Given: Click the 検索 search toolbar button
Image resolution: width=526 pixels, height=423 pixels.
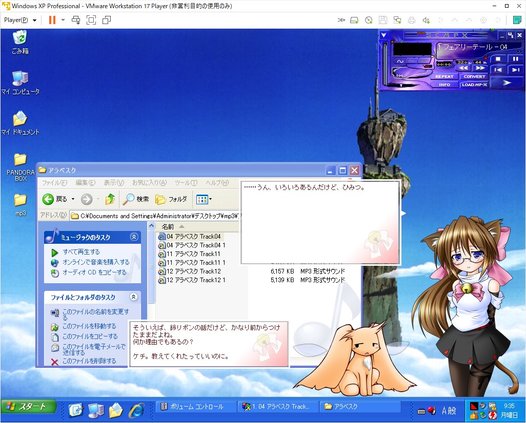Looking at the screenshot, I should (136, 199).
